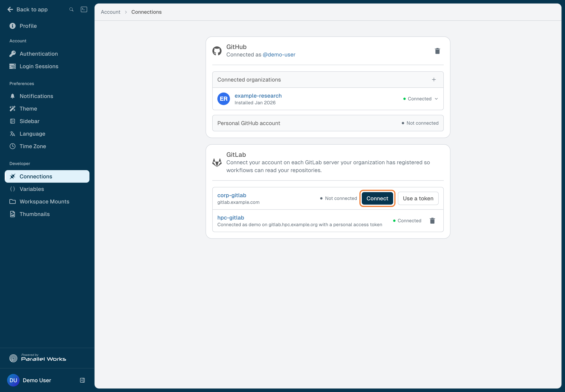Click the Language translate icon
Screen dimensions: 565x392
(13, 134)
